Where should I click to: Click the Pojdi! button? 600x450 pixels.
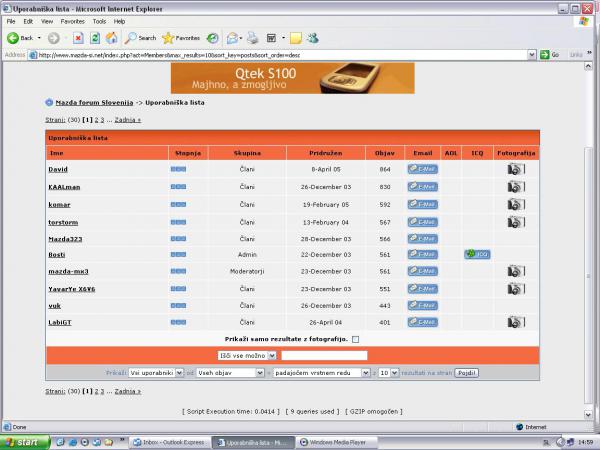coord(466,373)
